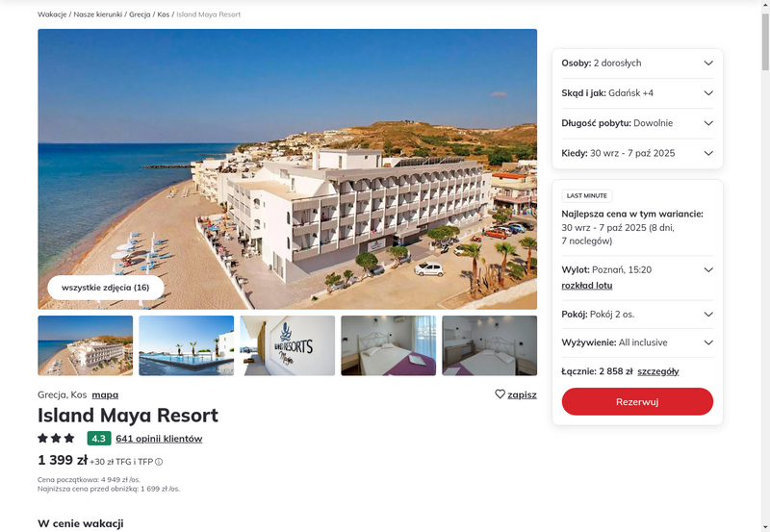The image size is (770, 532).
Task: Expand the Osoby dropdown chevron
Action: (708, 63)
